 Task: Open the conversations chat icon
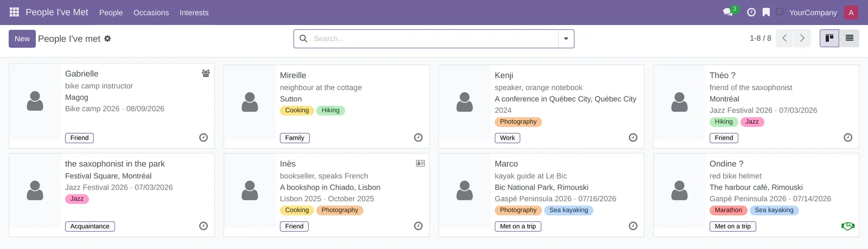pyautogui.click(x=727, y=12)
